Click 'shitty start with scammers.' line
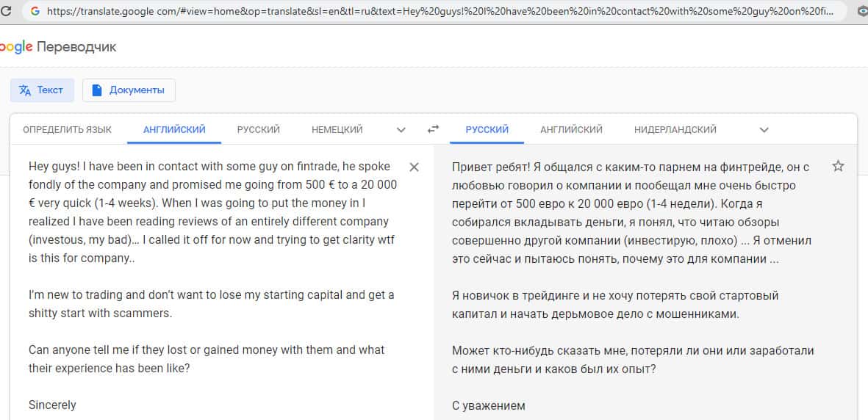 (x=101, y=314)
